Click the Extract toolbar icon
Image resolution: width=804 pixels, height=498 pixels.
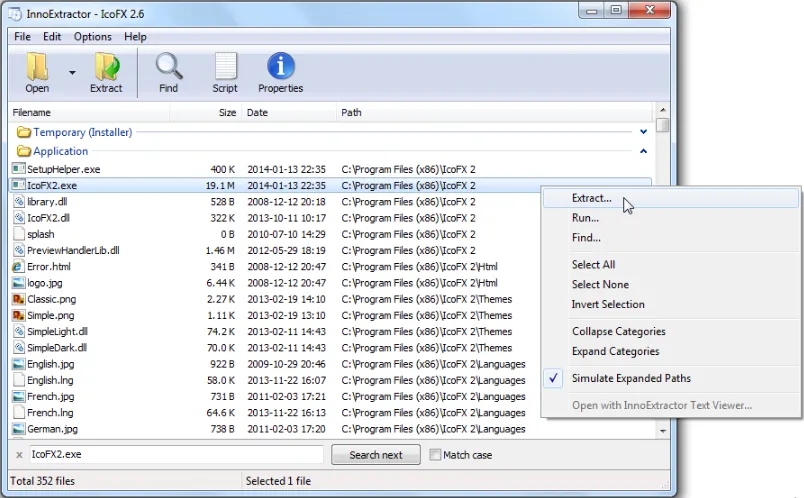click(x=107, y=67)
